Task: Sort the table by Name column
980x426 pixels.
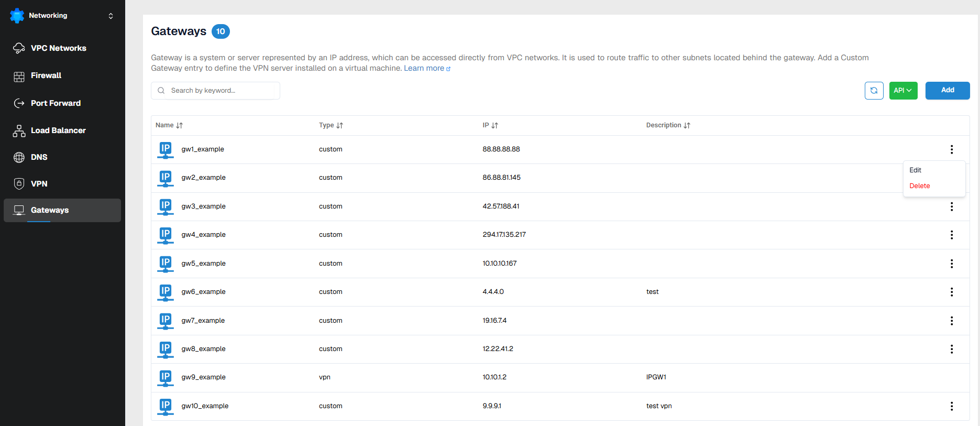Action: coord(180,126)
